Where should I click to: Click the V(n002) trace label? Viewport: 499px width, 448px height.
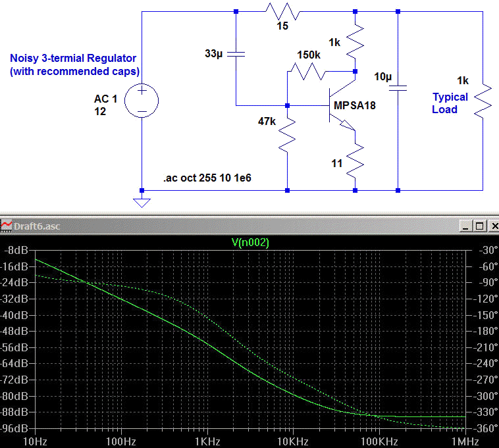[x=250, y=243]
